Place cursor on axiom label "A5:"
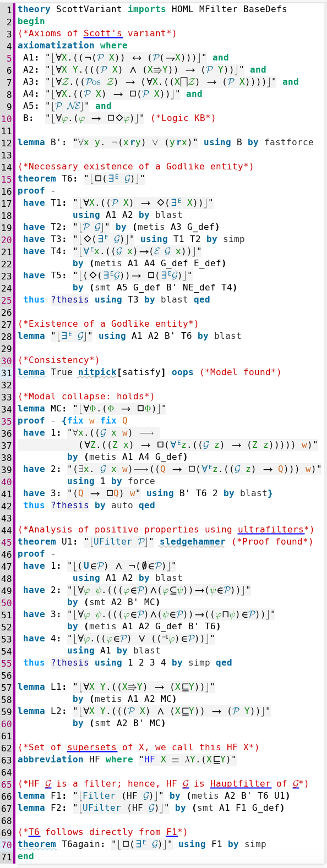Image resolution: width=327 pixels, height=868 pixels. coord(31,106)
